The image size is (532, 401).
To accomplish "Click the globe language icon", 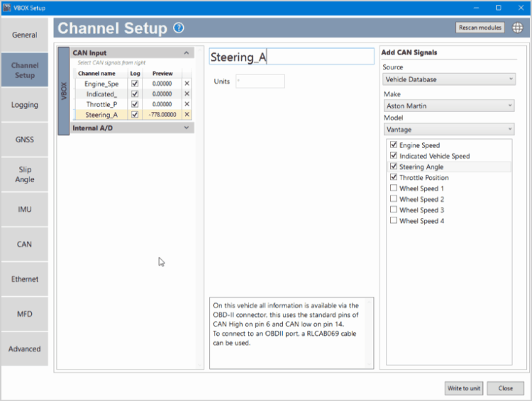I will 517,28.
